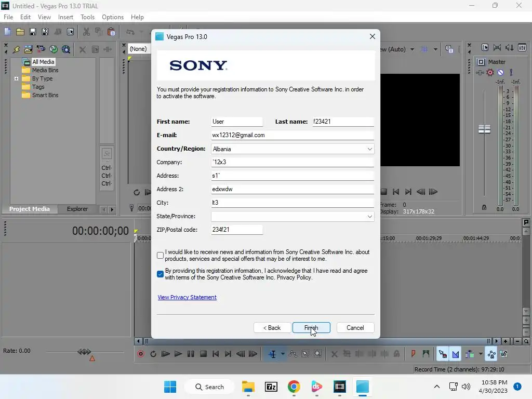Toggle the Master fader channel lock
Screen dimensions: 532x399
[484, 207]
